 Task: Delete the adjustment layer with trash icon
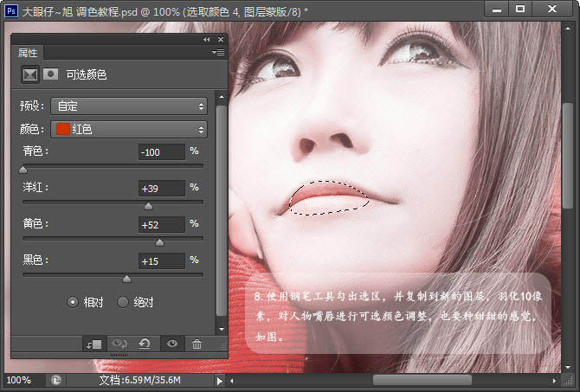point(197,344)
